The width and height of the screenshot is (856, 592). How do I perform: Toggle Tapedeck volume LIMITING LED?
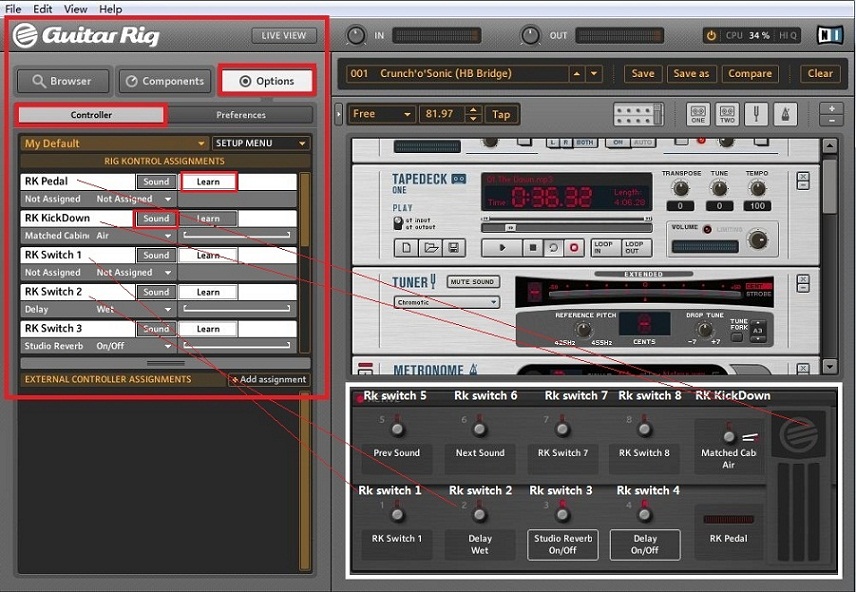(707, 229)
